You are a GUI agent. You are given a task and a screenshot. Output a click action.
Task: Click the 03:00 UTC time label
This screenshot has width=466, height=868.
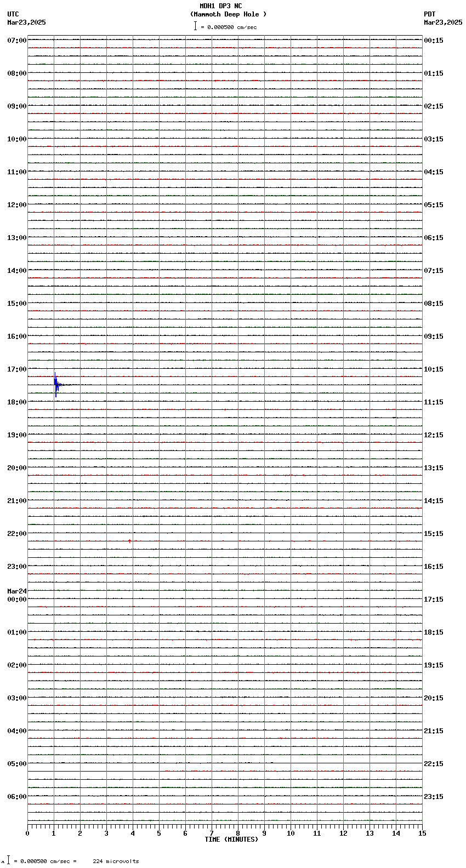point(17,698)
